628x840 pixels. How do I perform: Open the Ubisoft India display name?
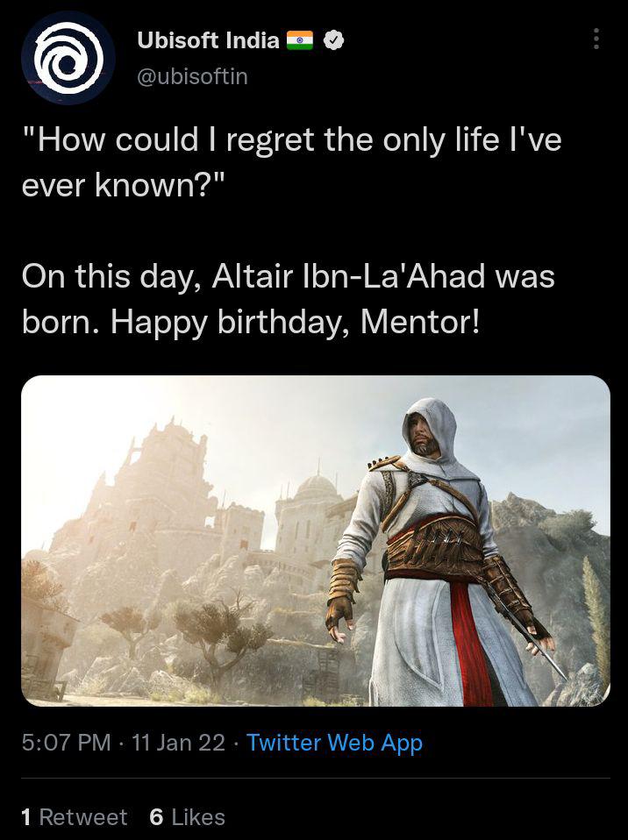209,40
